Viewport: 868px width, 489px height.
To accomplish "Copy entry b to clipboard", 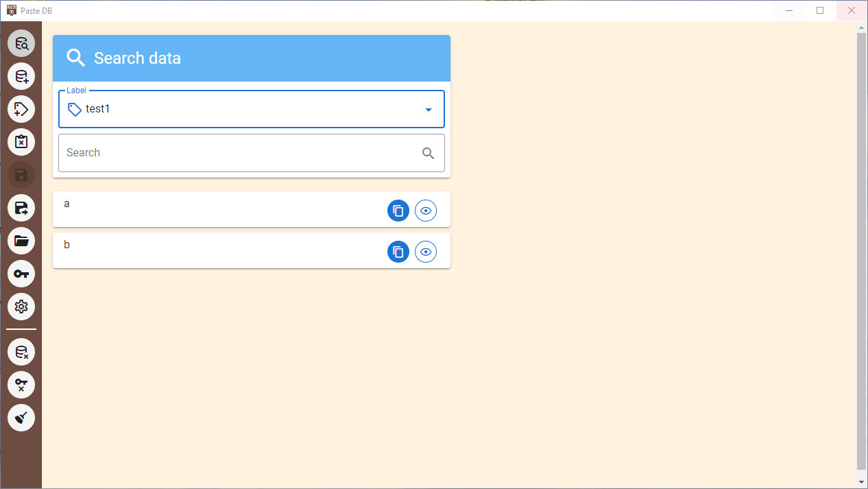I will [x=398, y=252].
